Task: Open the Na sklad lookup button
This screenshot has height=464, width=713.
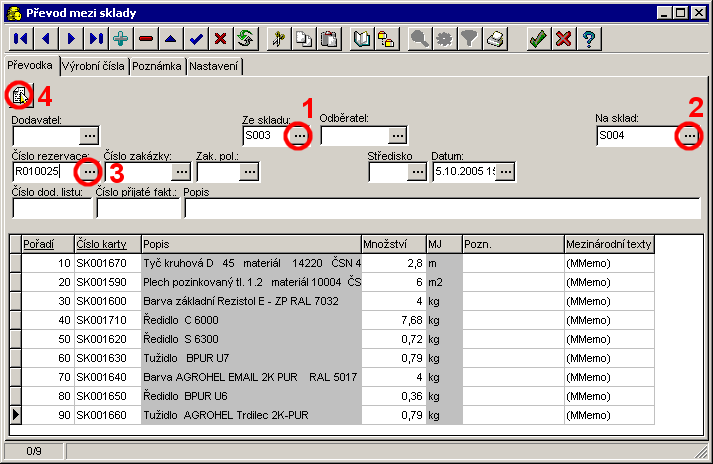Action: pyautogui.click(x=688, y=135)
